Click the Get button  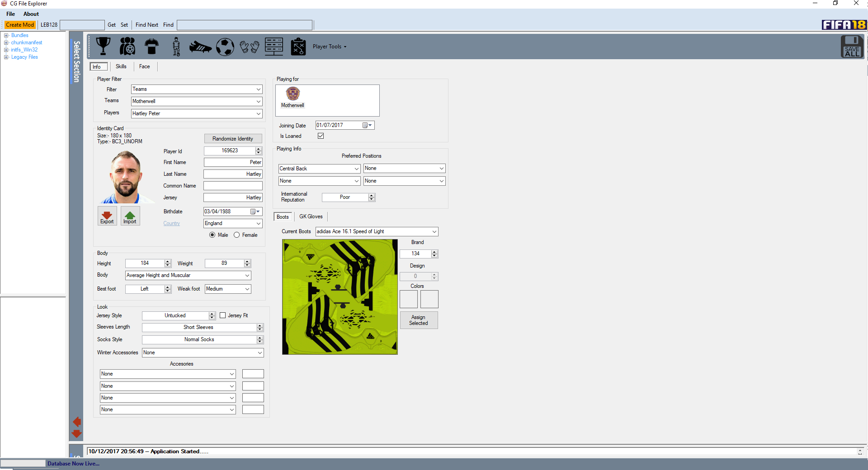tap(112, 25)
